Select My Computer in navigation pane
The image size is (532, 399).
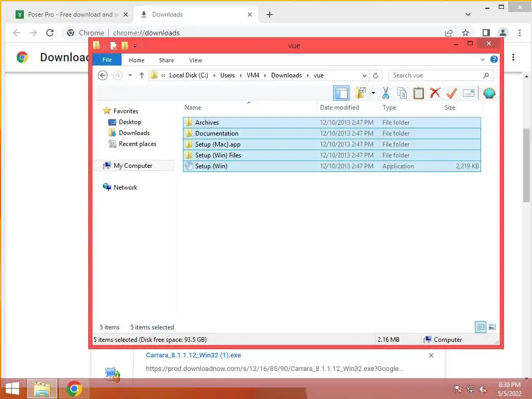pos(133,166)
